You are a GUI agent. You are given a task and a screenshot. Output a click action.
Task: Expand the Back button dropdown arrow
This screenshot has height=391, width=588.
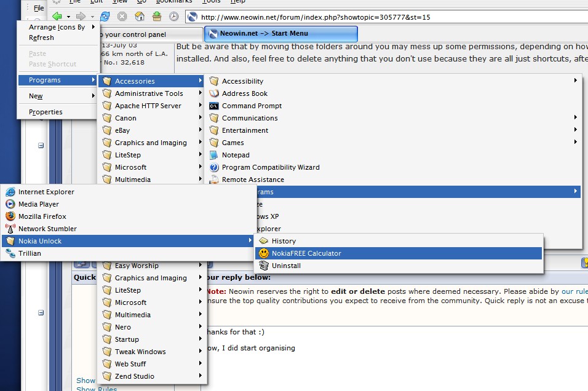(68, 17)
